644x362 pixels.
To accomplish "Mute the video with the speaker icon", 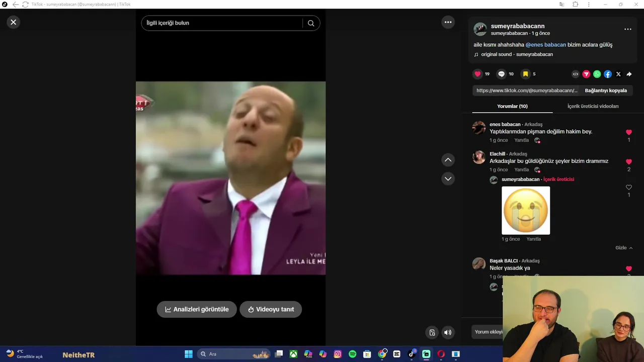I will [448, 332].
